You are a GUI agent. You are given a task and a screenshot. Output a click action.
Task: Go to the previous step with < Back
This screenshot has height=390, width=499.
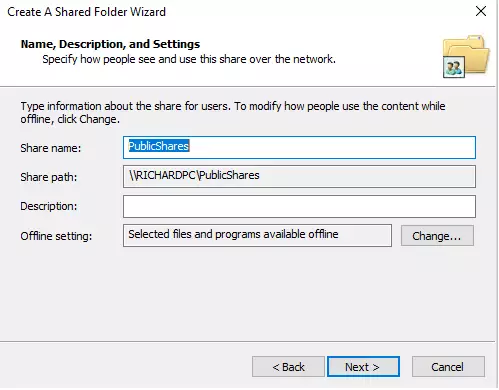click(288, 367)
